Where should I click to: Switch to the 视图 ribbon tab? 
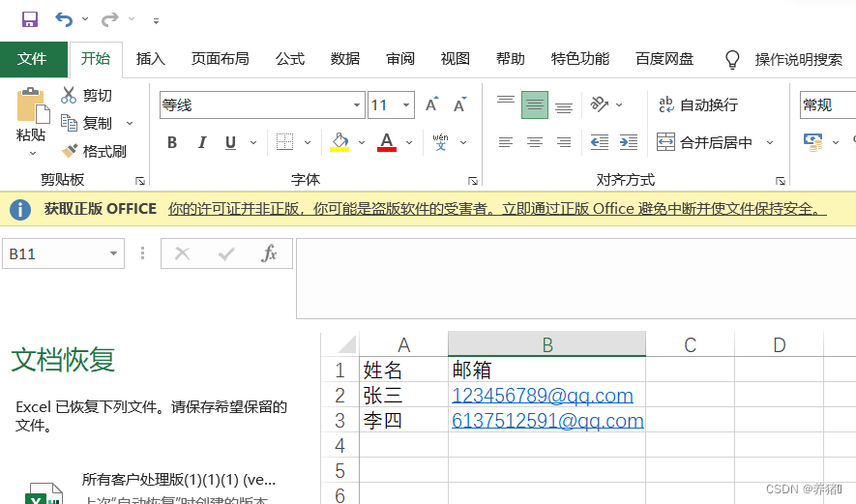click(x=456, y=59)
